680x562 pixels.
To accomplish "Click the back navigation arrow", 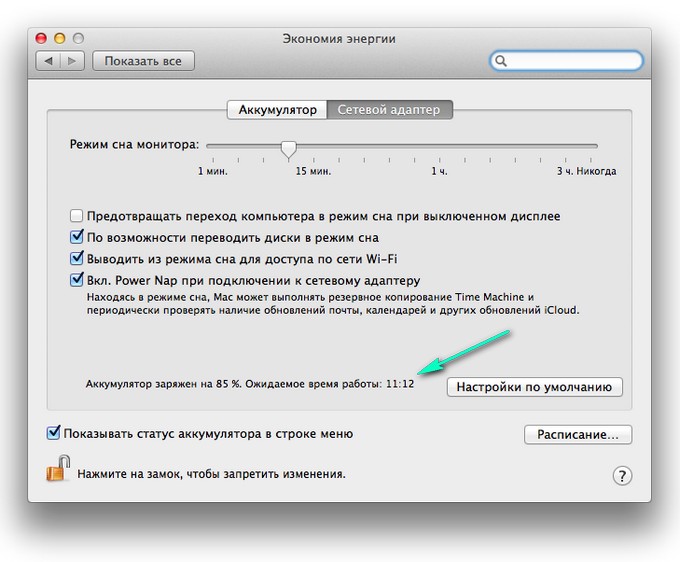I will tap(48, 61).
